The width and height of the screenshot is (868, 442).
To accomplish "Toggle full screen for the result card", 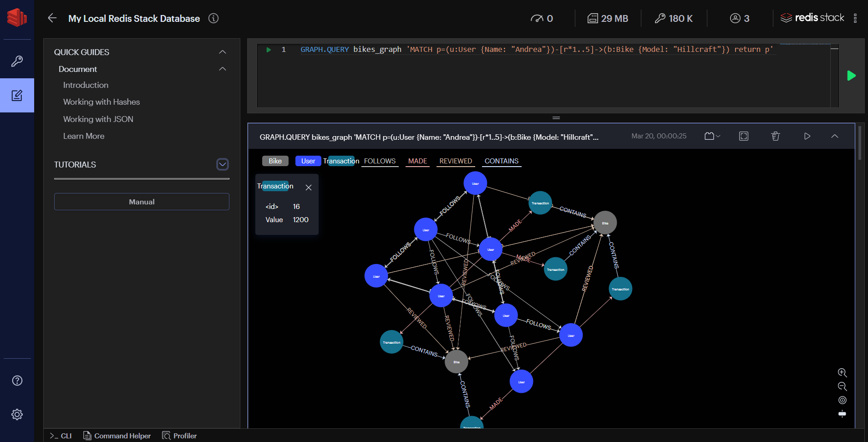I will (x=744, y=136).
